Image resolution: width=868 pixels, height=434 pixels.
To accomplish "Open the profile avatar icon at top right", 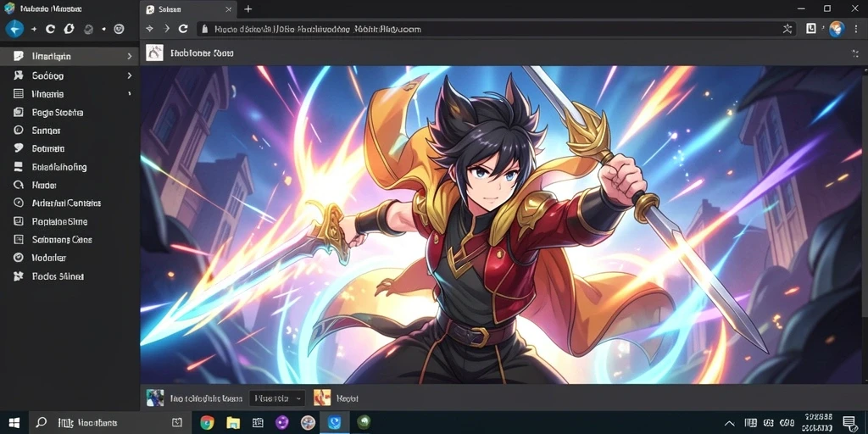I will 837,29.
